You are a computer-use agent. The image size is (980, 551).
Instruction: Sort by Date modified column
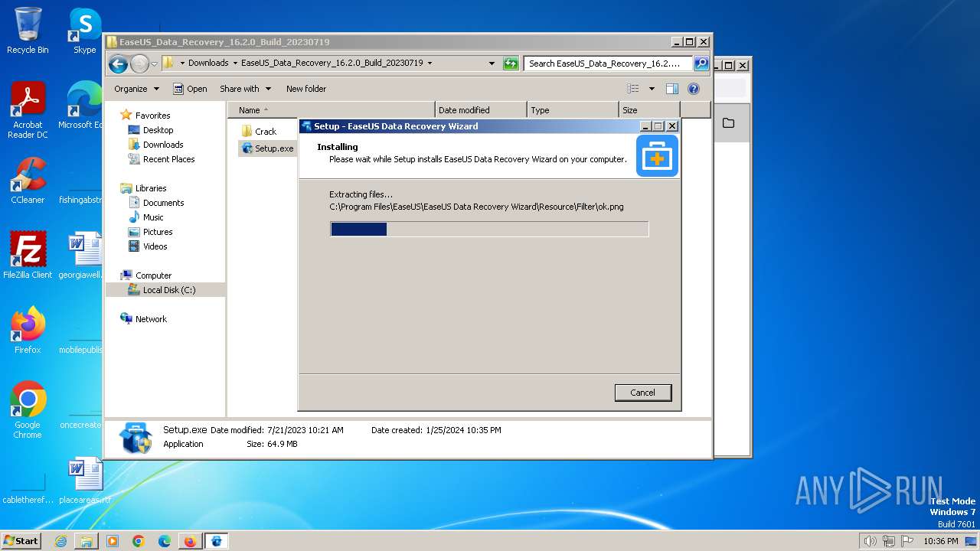481,110
